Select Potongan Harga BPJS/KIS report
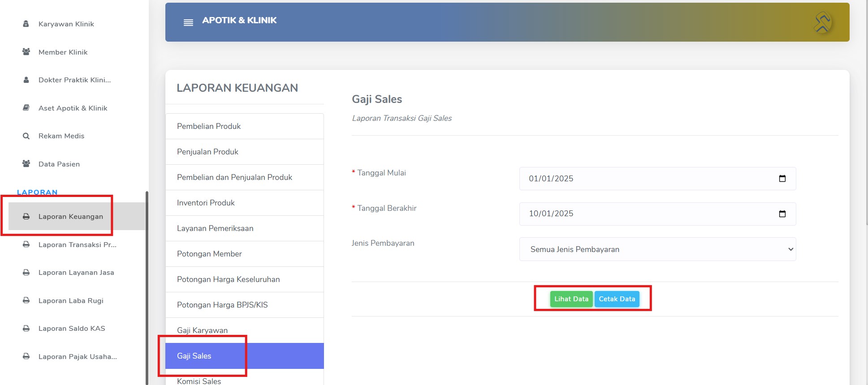 (x=245, y=305)
